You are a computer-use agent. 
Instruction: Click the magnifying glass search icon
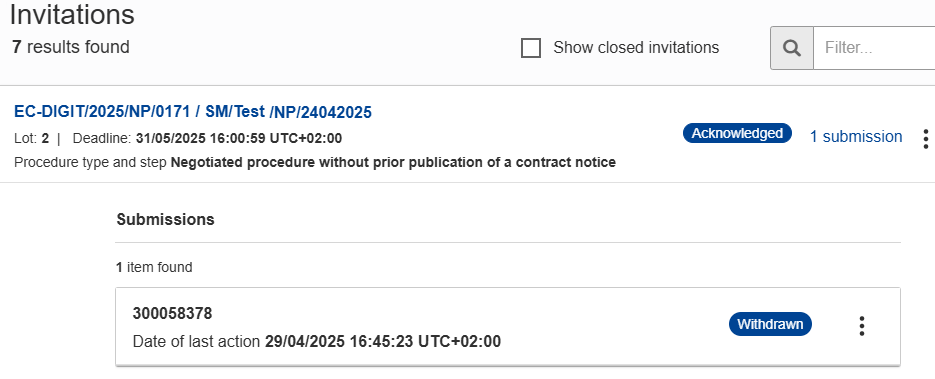click(x=792, y=48)
